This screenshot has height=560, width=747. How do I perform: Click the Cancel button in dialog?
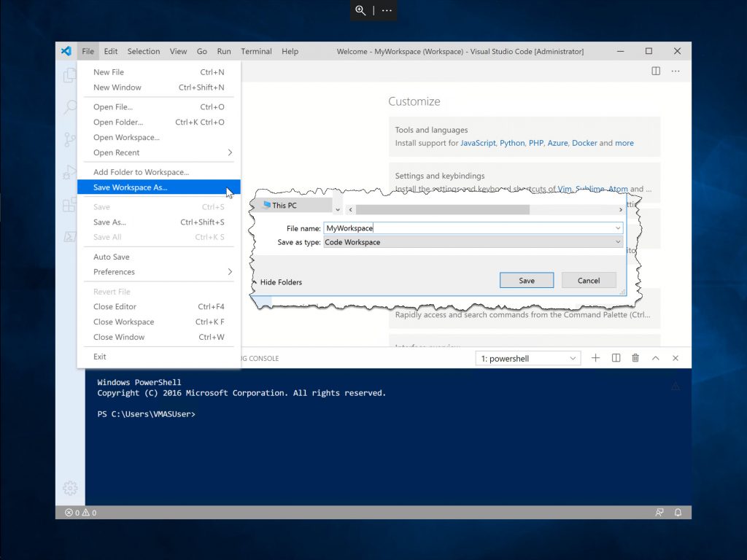[x=589, y=281]
